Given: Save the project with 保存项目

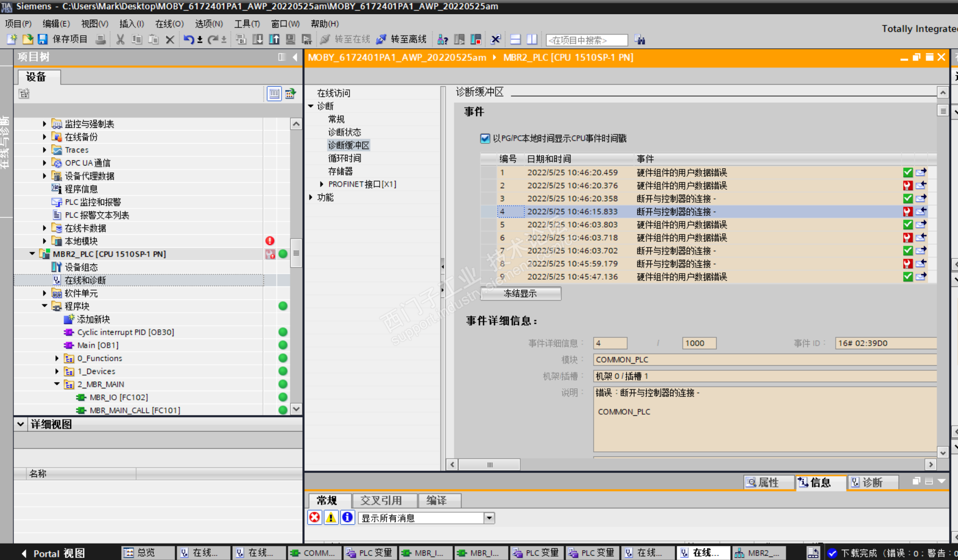Looking at the screenshot, I should point(63,39).
